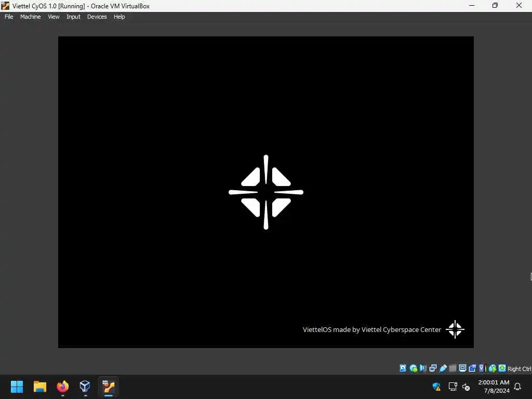Maximize or restore the VirtualBox window
Screen dimensions: 532x399
(x=495, y=5)
